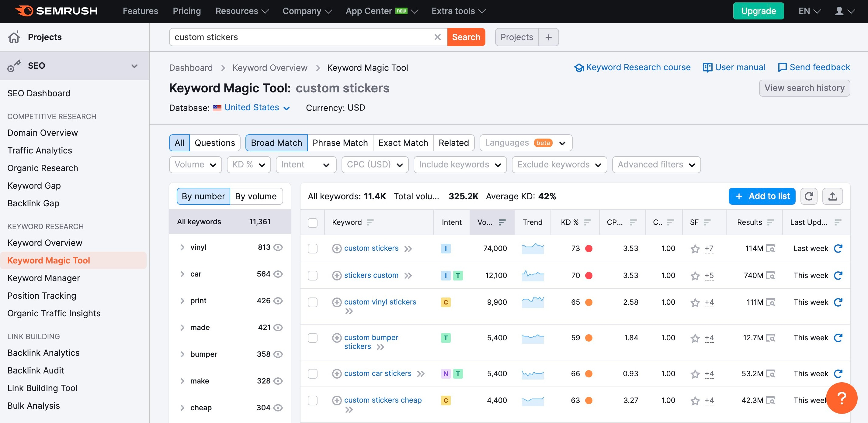Refresh the 'stickers custom' row data

[x=838, y=276]
